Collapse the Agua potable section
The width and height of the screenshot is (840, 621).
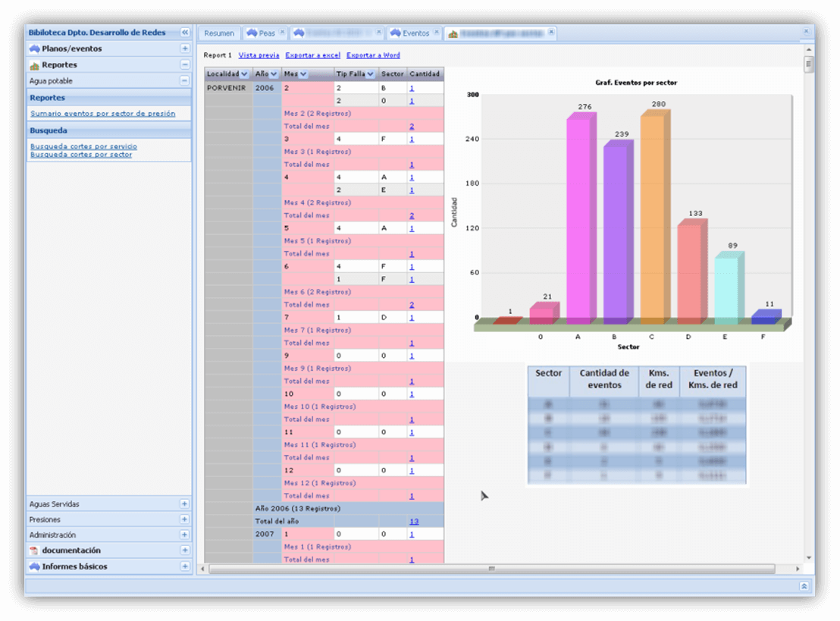click(x=184, y=80)
